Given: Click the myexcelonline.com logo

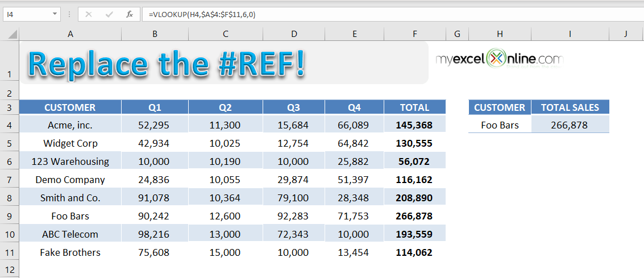Looking at the screenshot, I should pyautogui.click(x=500, y=59).
